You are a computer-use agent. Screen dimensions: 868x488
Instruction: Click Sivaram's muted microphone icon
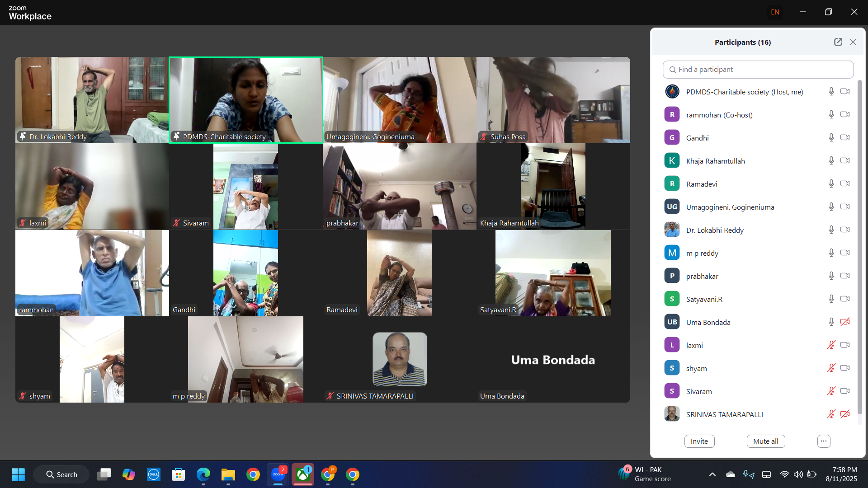click(x=831, y=391)
